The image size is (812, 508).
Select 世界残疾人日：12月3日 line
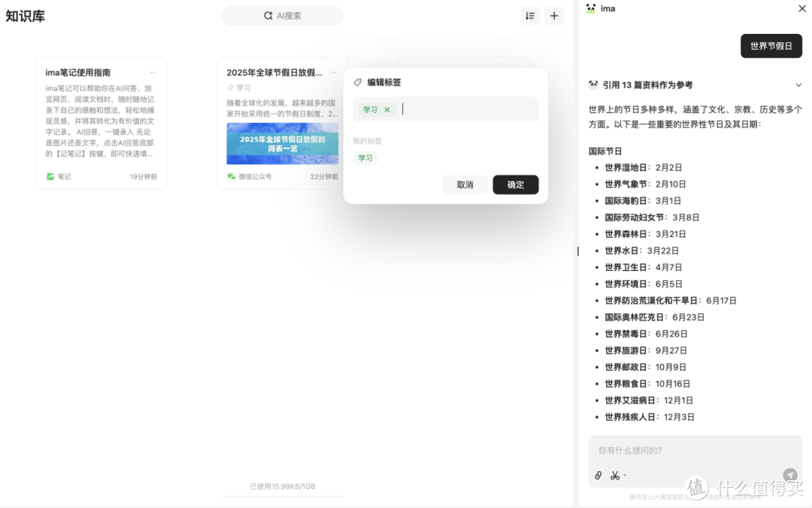[x=650, y=417]
